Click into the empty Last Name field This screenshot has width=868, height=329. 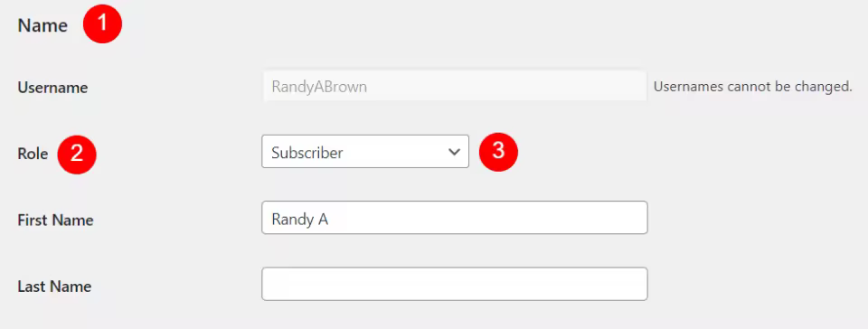pos(455,284)
